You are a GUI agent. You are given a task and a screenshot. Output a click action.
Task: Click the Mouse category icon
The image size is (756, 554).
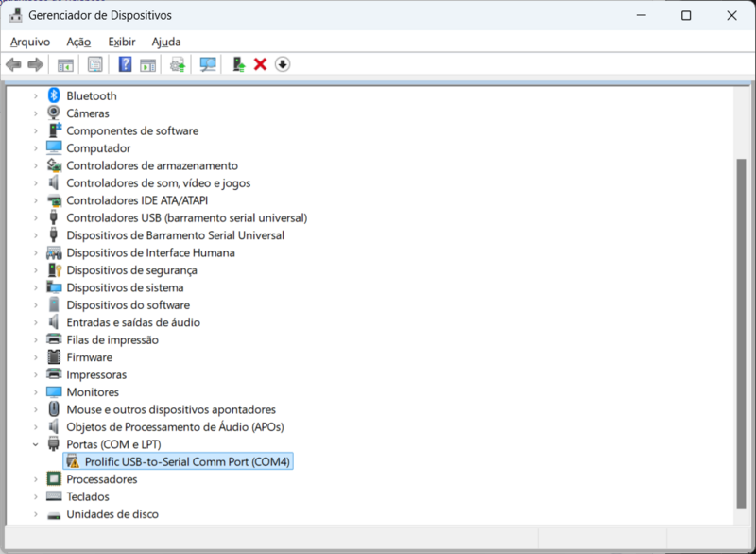(54, 408)
